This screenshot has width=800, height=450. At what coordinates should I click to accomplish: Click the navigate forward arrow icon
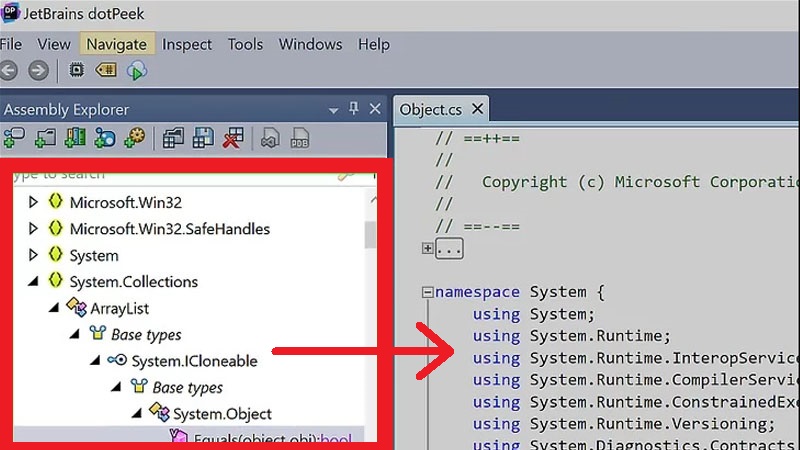pyautogui.click(x=38, y=70)
